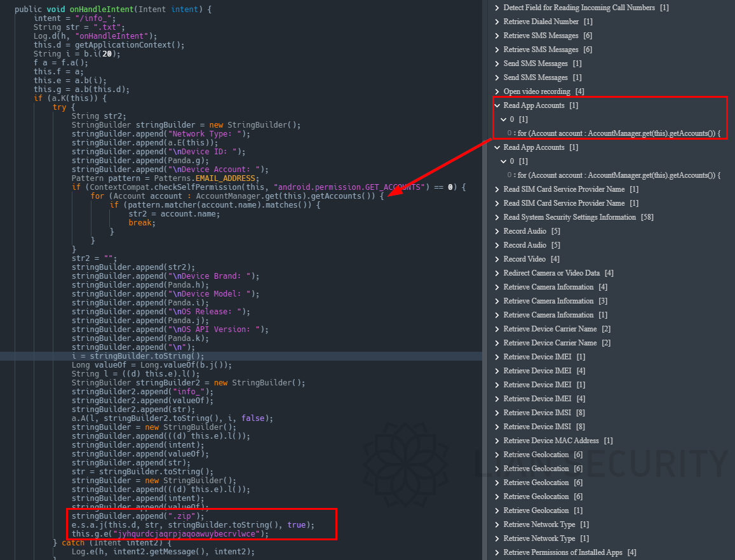Viewport: 735px width, 560px height.
Task: Click the catch (Intent intent2) line
Action: click(x=112, y=543)
